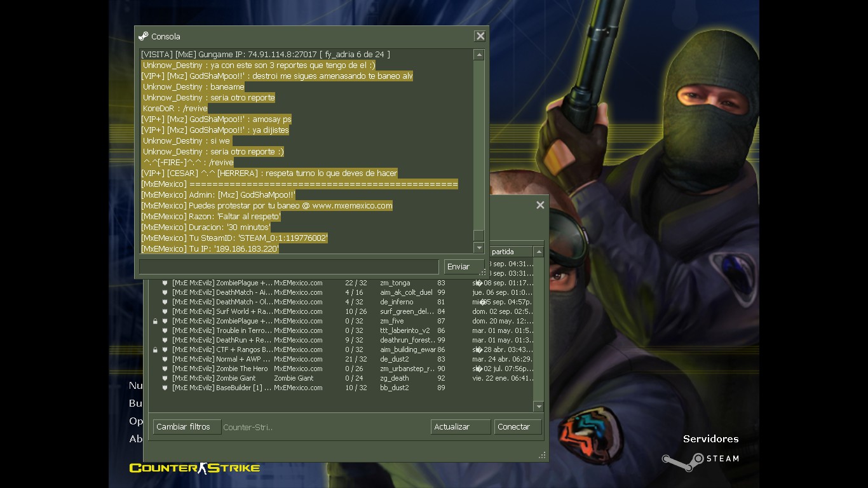Click 'Zombie Giant' game column cell

click(294, 378)
